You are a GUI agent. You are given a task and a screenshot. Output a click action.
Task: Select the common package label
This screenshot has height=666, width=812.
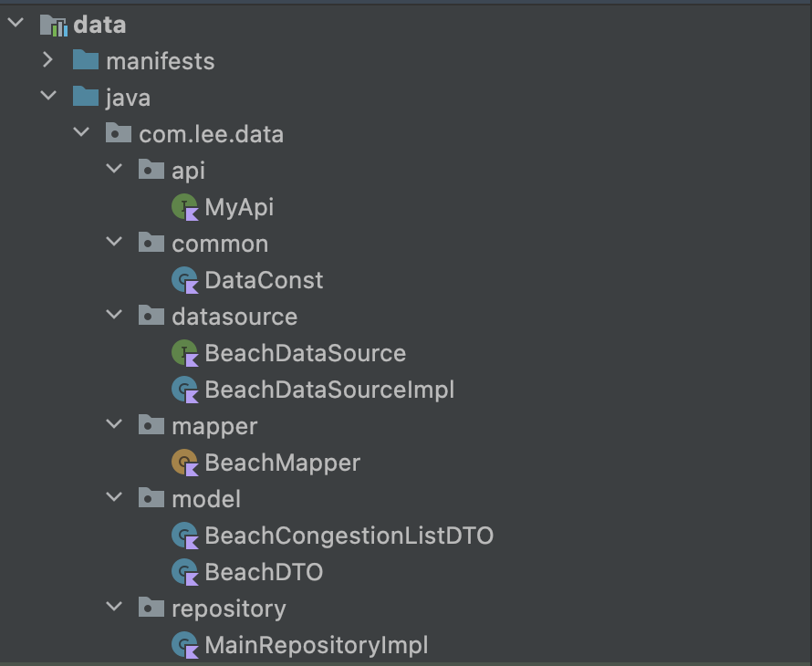click(x=220, y=244)
